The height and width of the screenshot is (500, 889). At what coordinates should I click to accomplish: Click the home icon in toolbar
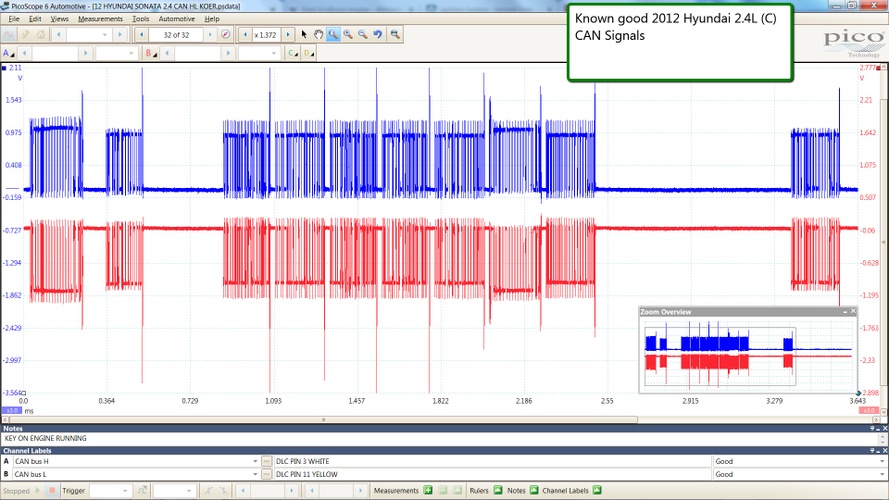tap(41, 35)
